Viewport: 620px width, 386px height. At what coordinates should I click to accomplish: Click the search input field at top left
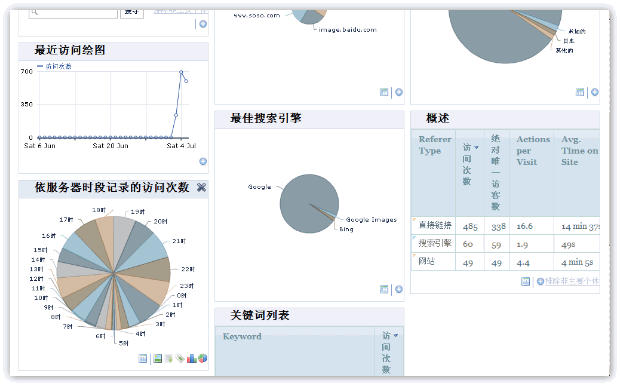(x=73, y=13)
